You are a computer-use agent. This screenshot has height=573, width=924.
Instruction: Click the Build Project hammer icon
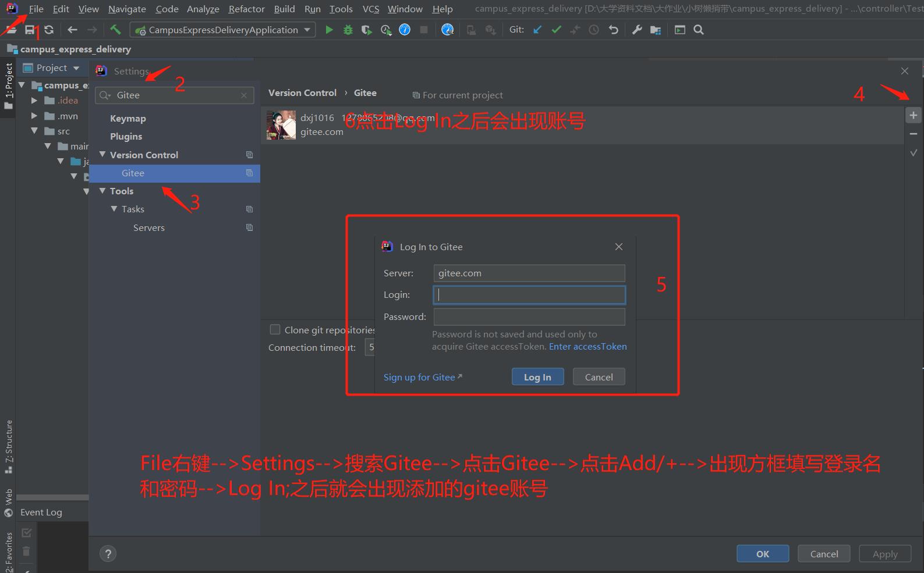click(115, 30)
